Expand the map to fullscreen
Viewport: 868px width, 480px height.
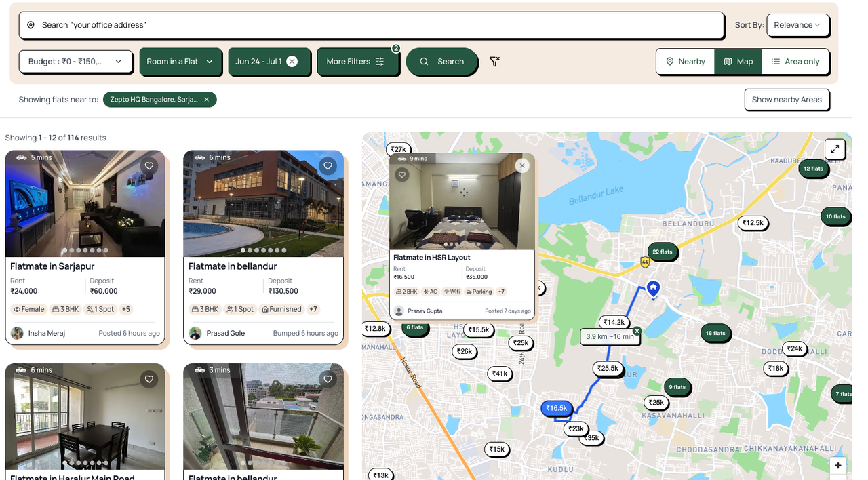834,149
